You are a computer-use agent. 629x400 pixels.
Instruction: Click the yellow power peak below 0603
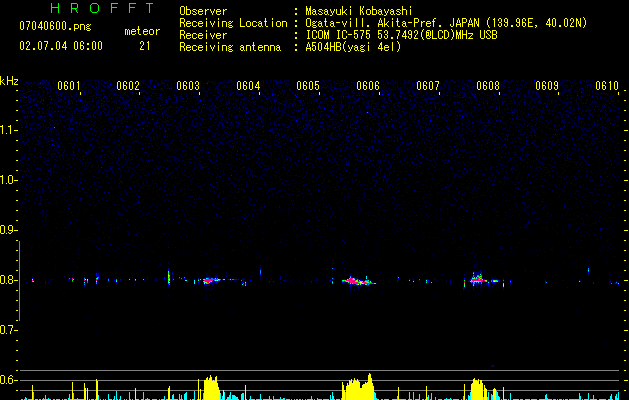(211, 387)
